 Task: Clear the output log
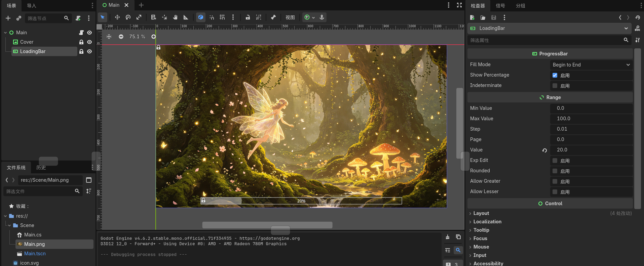point(448,237)
